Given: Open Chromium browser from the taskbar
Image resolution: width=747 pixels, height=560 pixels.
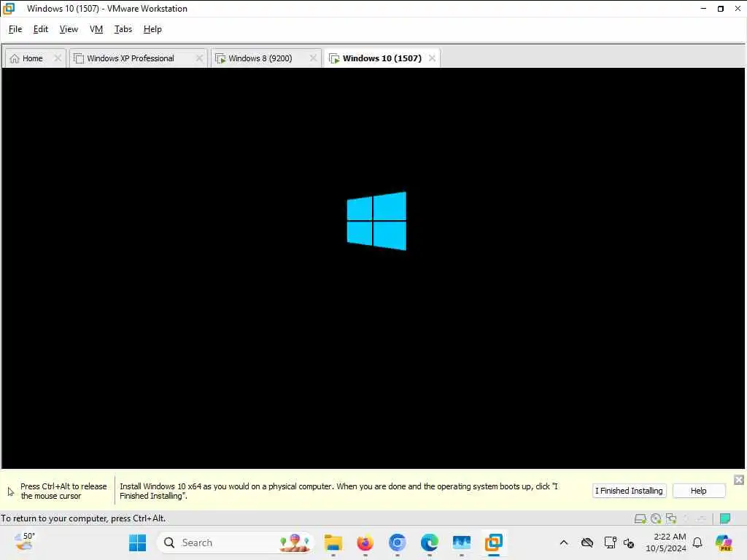Looking at the screenshot, I should coord(398,542).
